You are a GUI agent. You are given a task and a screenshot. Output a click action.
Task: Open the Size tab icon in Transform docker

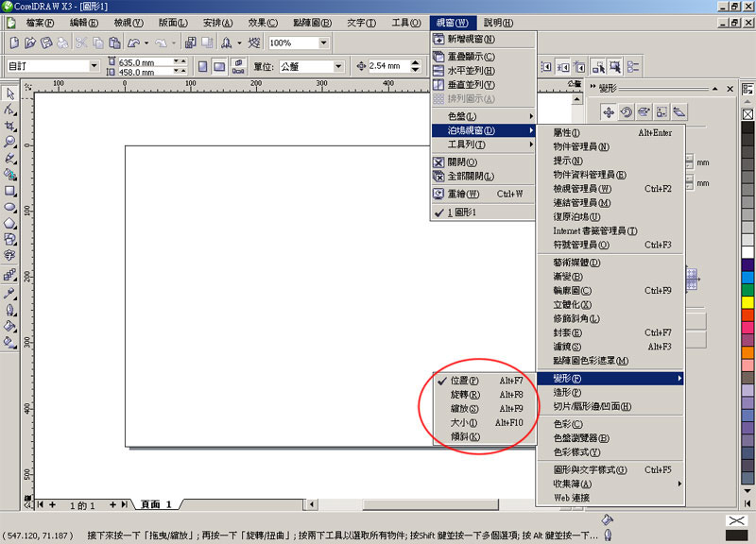point(661,112)
